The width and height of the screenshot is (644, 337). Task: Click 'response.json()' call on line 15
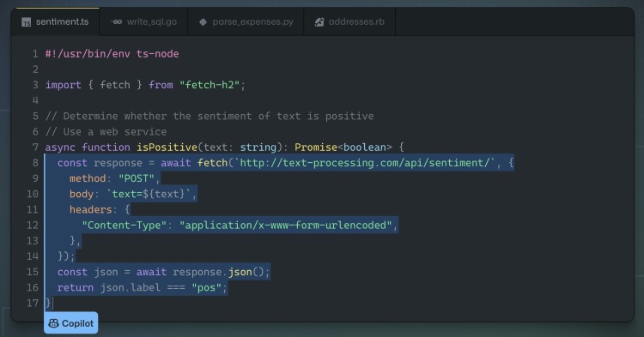(x=218, y=272)
